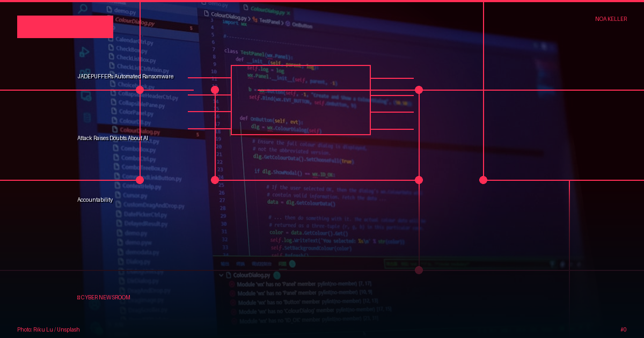Click the 'self.SetBackgroundColour(color)' code line
The width and height of the screenshot is (644, 338).
[x=311, y=248]
